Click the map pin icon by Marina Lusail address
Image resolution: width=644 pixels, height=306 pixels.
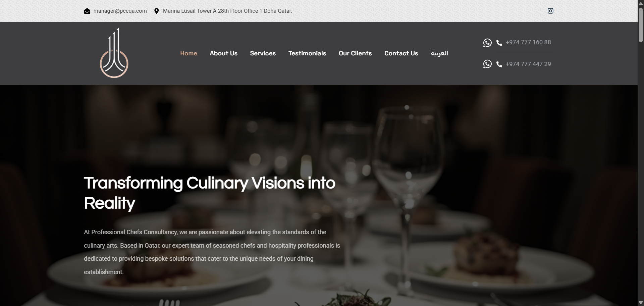(156, 11)
